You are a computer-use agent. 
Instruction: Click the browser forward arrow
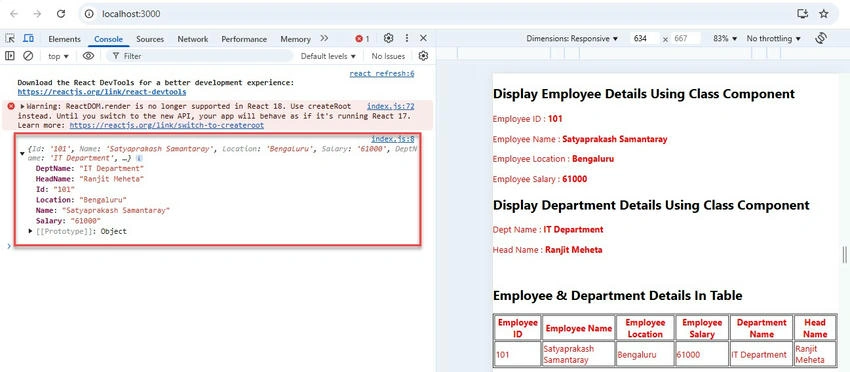[37, 14]
